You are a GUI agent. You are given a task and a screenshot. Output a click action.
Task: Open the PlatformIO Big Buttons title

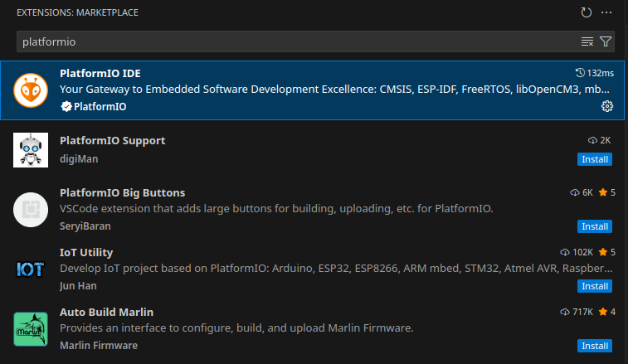123,192
